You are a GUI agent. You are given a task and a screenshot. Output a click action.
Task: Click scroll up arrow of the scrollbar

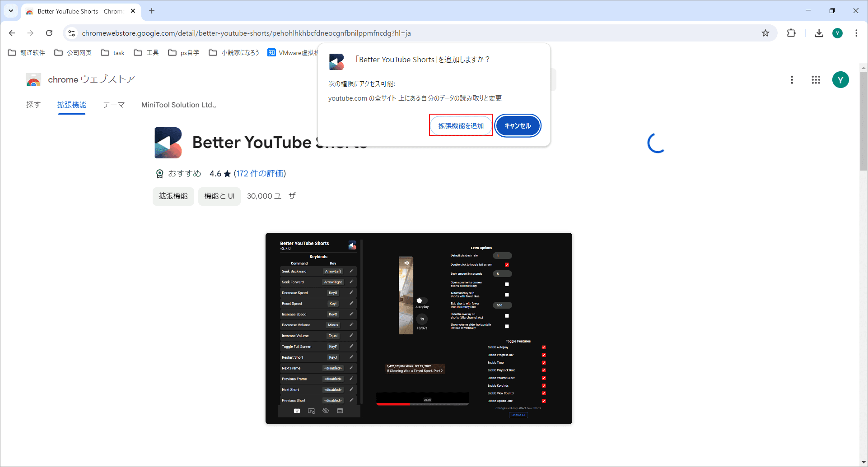[863, 69]
